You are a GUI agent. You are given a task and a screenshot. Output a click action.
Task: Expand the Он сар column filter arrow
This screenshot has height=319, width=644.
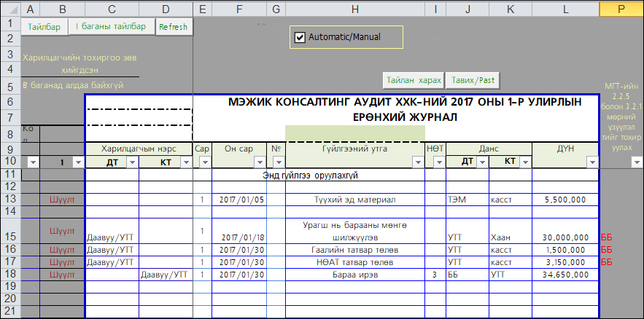(259, 162)
